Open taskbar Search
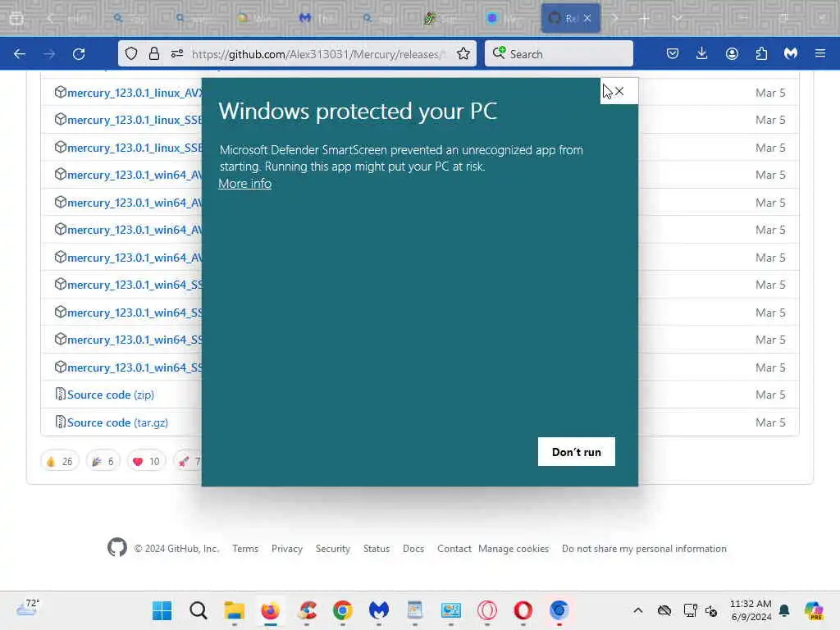 click(x=199, y=610)
